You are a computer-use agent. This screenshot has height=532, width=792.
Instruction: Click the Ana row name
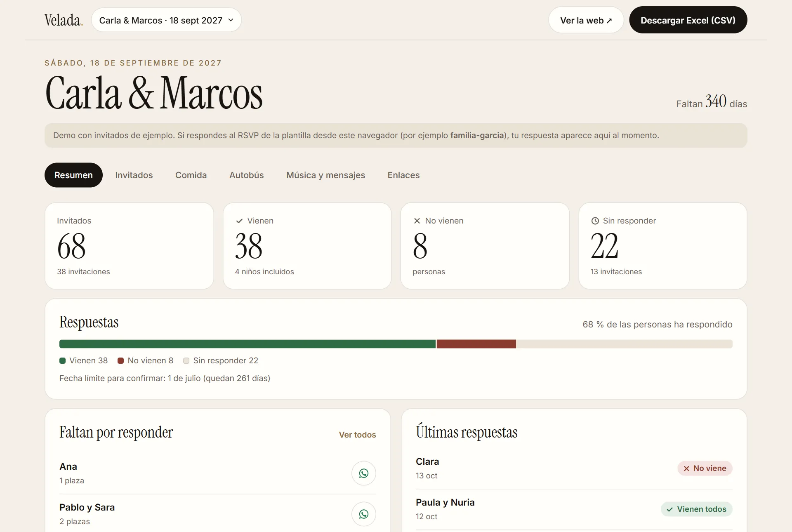68,466
